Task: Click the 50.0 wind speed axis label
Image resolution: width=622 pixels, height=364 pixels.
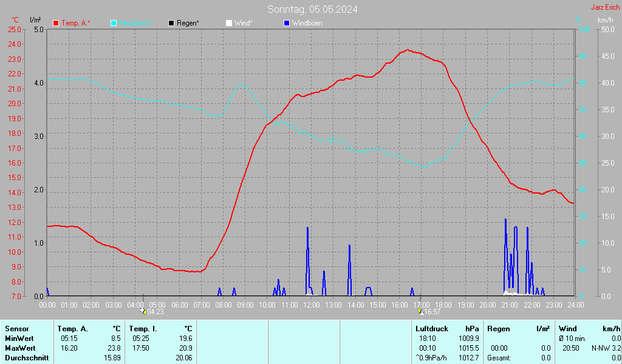Action: [x=607, y=30]
